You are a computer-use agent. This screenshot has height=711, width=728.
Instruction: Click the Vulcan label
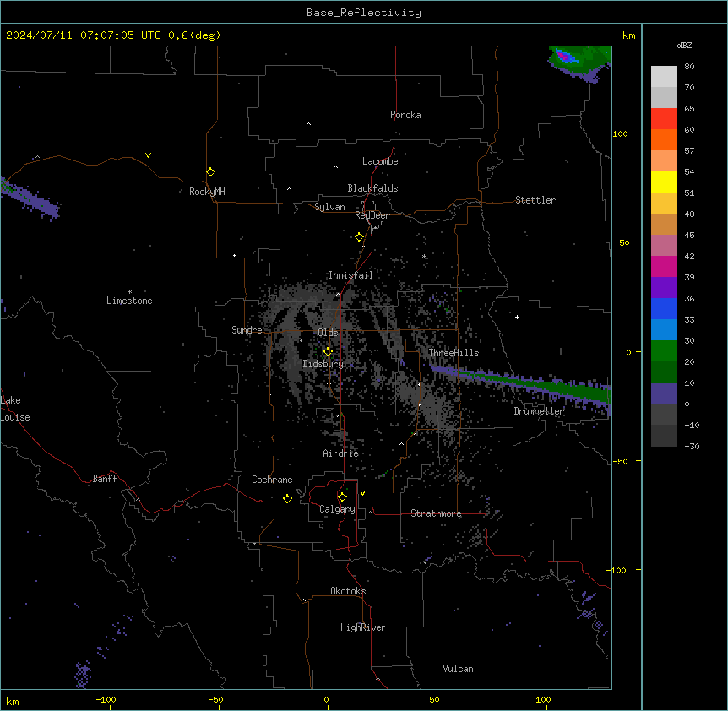(459, 669)
